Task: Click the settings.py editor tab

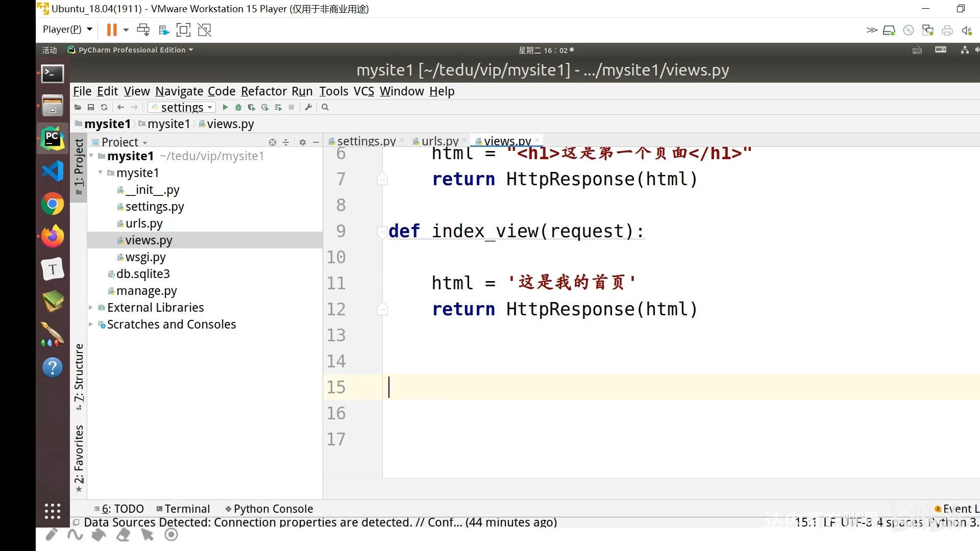Action: (366, 141)
